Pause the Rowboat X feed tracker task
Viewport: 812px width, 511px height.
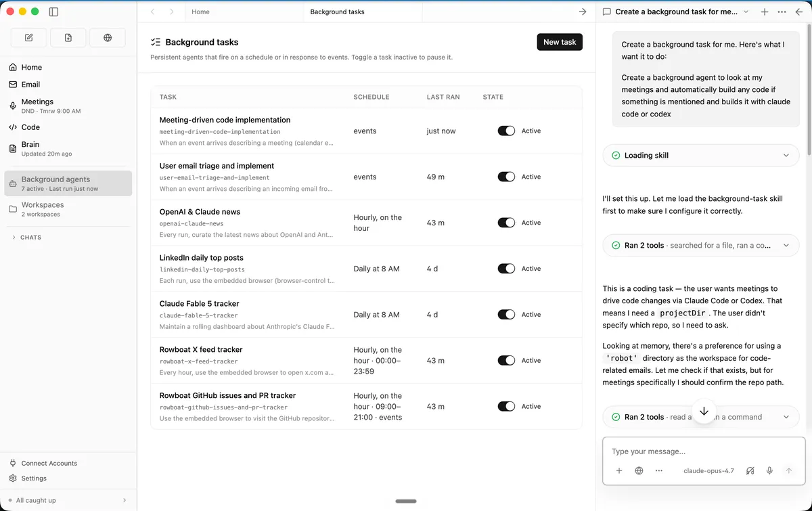tap(506, 361)
